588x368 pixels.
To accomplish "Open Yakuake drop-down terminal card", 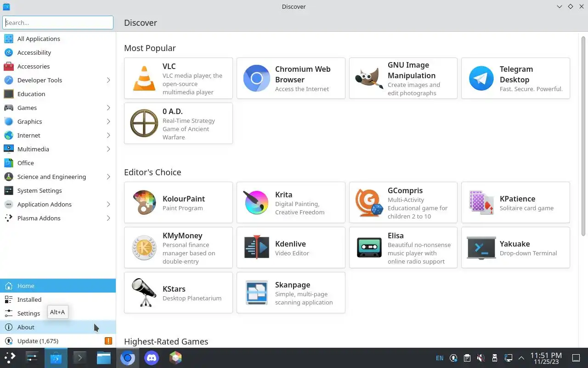I will pyautogui.click(x=515, y=247).
